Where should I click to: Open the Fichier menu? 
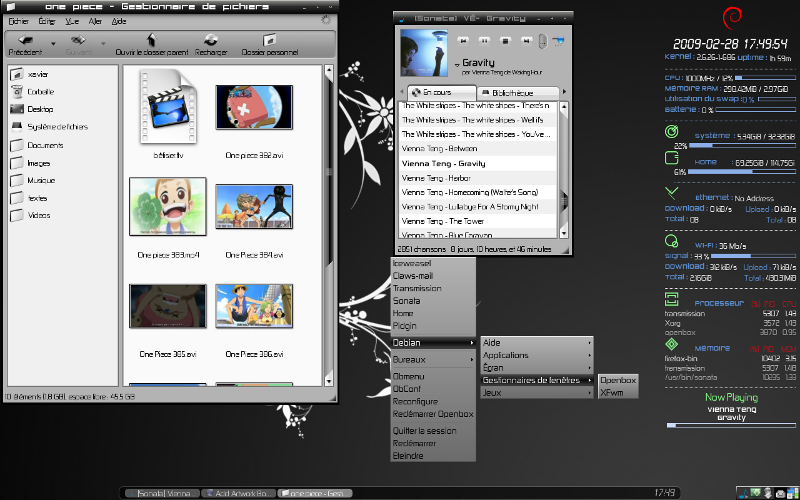[x=18, y=21]
